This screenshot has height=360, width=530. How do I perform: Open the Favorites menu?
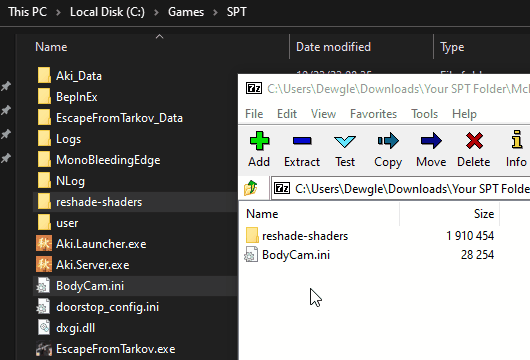click(x=373, y=114)
